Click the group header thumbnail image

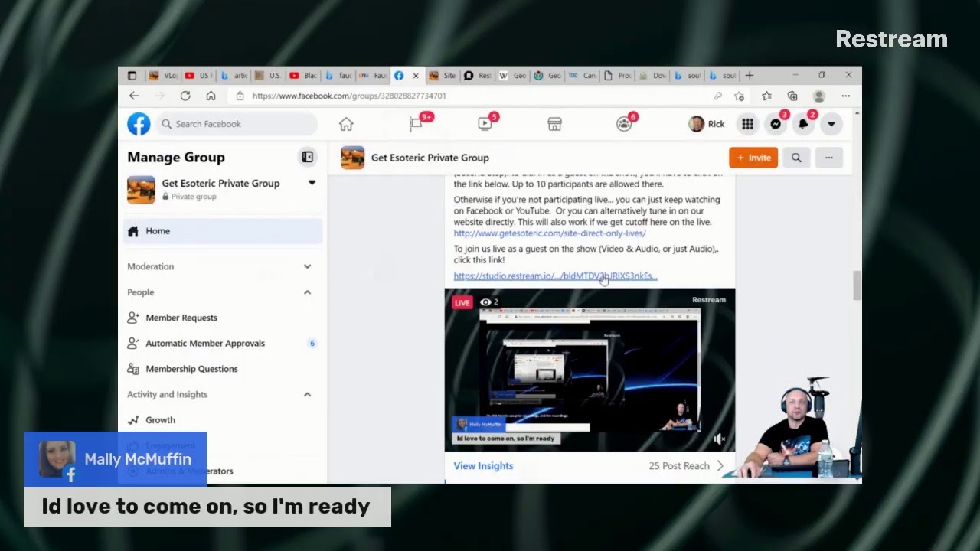click(x=352, y=158)
